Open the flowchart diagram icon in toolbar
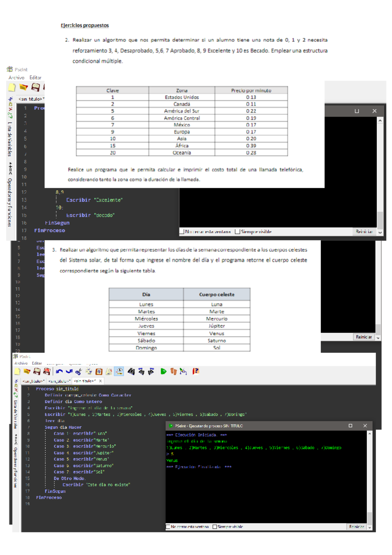Image resolution: width=392 pixels, height=555 pixels. click(183, 371)
